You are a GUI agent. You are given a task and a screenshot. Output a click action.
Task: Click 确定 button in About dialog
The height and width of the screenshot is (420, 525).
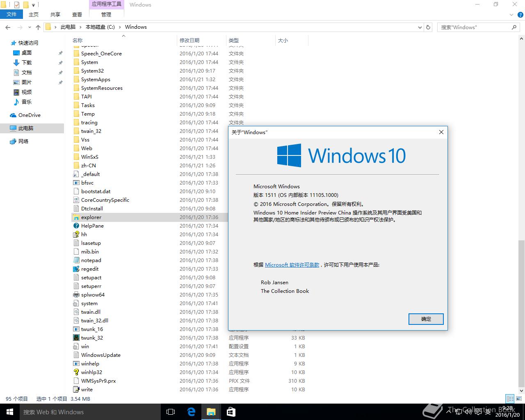(426, 319)
